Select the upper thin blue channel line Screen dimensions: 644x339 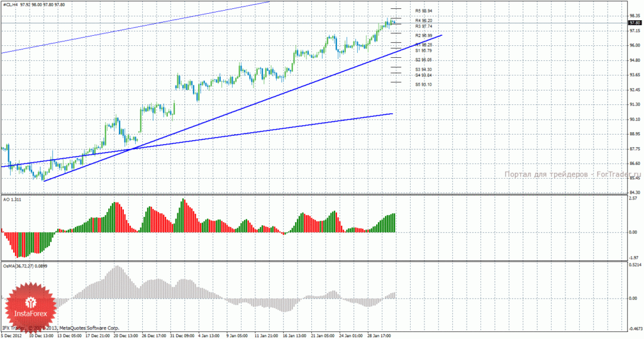pyautogui.click(x=135, y=27)
